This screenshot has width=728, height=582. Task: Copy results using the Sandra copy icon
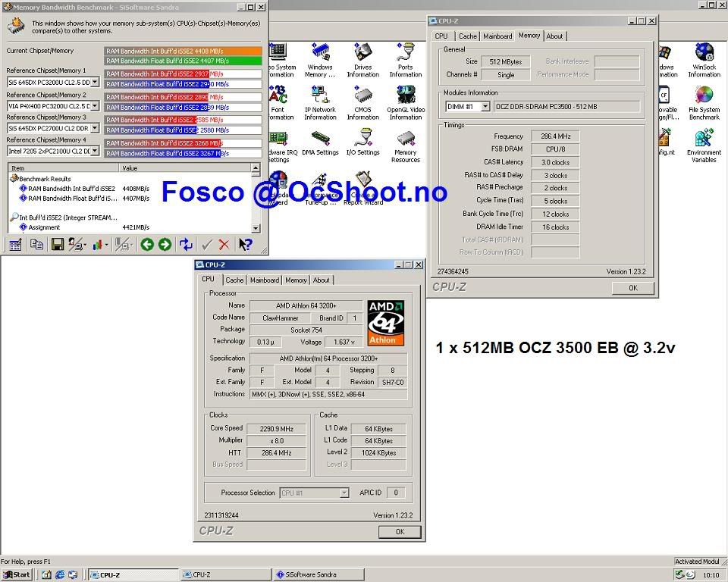click(x=36, y=245)
